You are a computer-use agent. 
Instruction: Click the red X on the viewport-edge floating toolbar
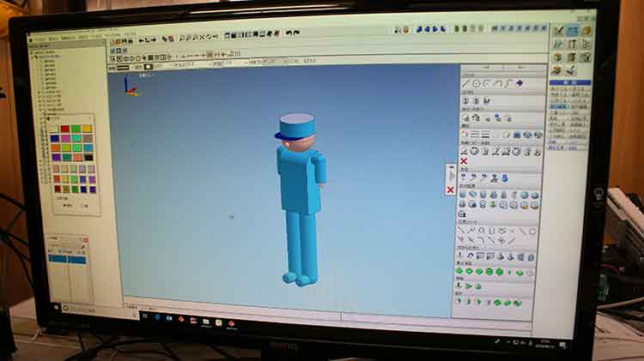click(451, 190)
